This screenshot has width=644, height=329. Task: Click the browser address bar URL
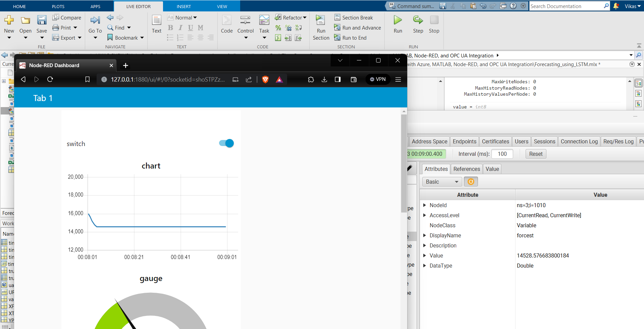click(x=168, y=79)
